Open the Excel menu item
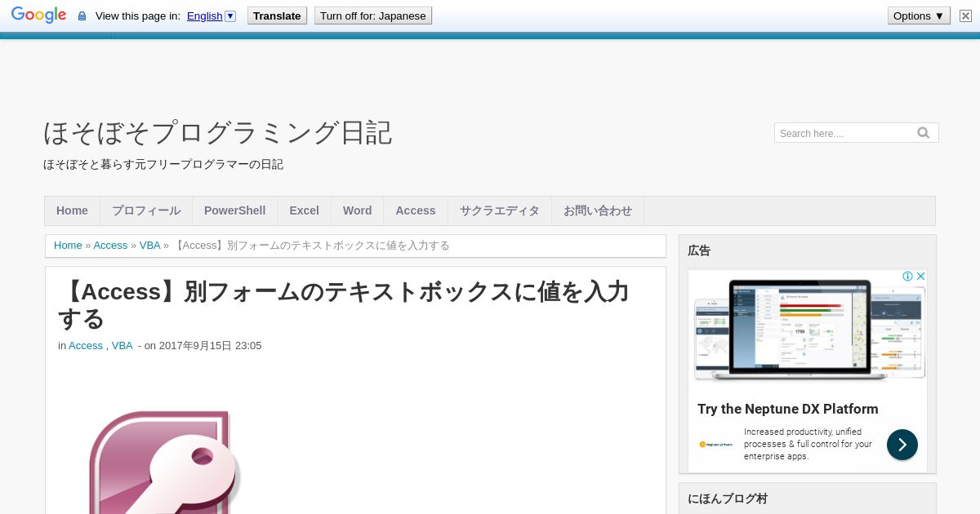This screenshot has width=980, height=514. pos(304,210)
